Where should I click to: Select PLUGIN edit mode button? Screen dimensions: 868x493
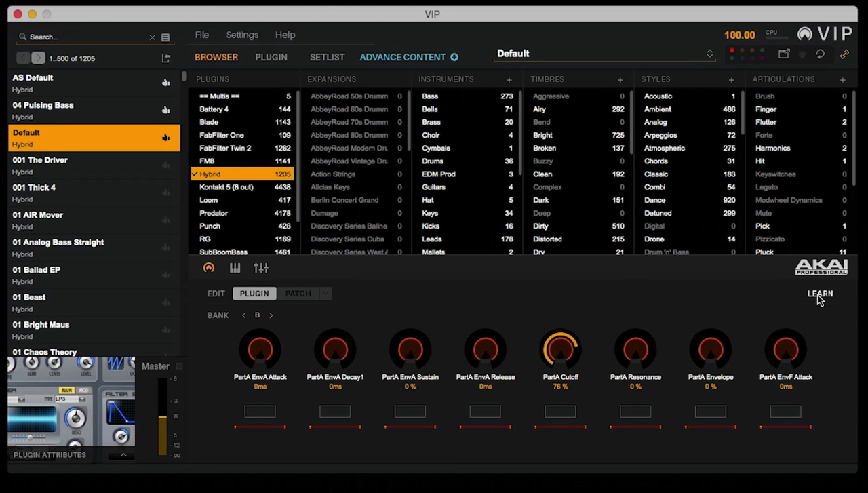[x=254, y=294]
